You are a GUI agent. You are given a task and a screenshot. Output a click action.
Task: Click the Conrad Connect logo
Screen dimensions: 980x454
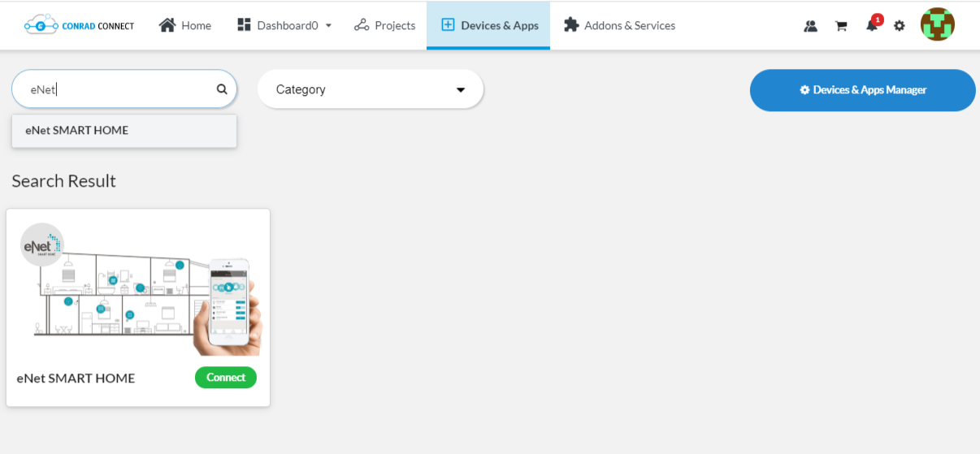79,25
